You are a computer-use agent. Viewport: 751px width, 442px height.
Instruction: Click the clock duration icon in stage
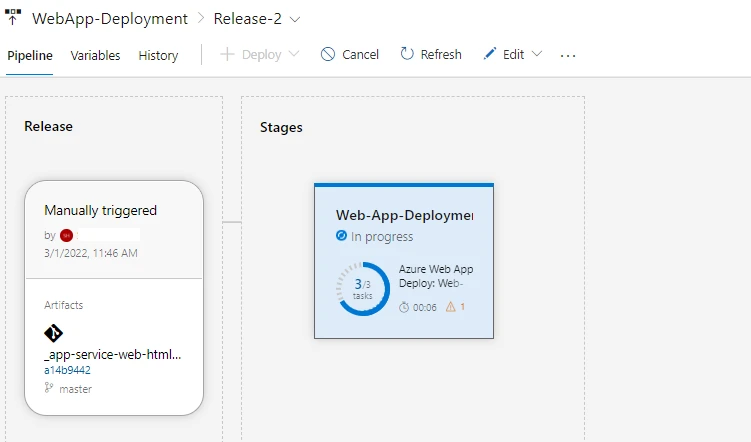(404, 307)
